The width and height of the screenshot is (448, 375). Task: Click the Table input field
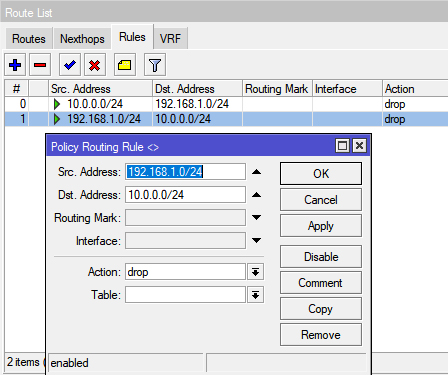point(185,295)
